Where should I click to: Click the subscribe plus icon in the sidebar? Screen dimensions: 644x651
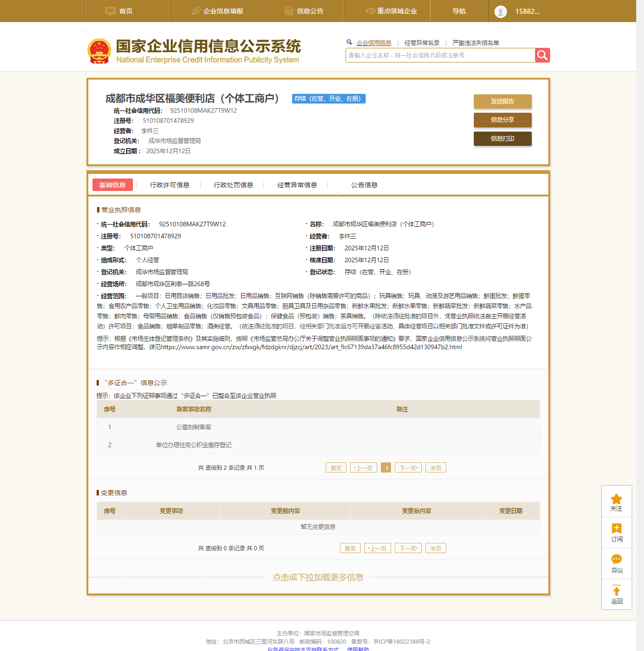coord(616,528)
